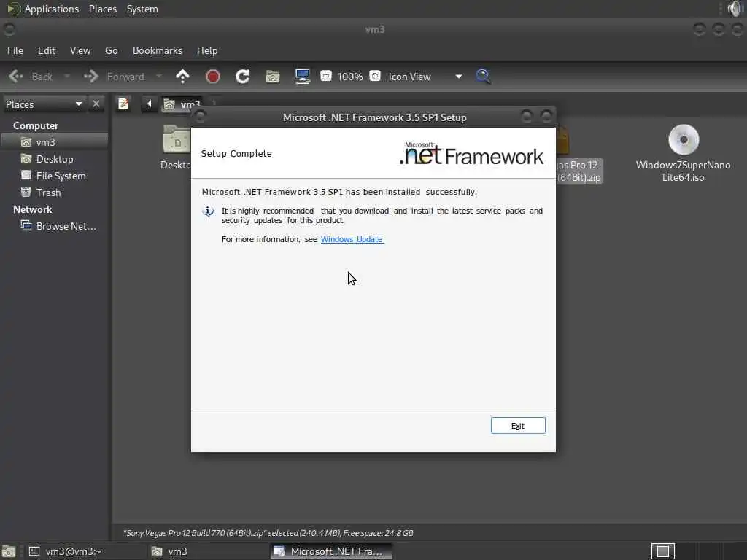The width and height of the screenshot is (747, 560).
Task: Click the volume speaker icon in panel
Action: click(735, 9)
